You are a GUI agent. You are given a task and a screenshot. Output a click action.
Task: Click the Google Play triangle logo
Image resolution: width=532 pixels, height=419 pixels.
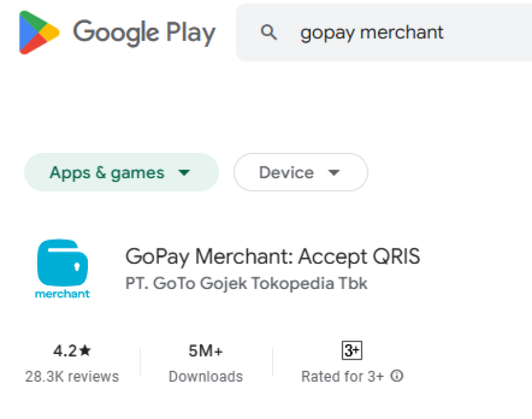(38, 32)
